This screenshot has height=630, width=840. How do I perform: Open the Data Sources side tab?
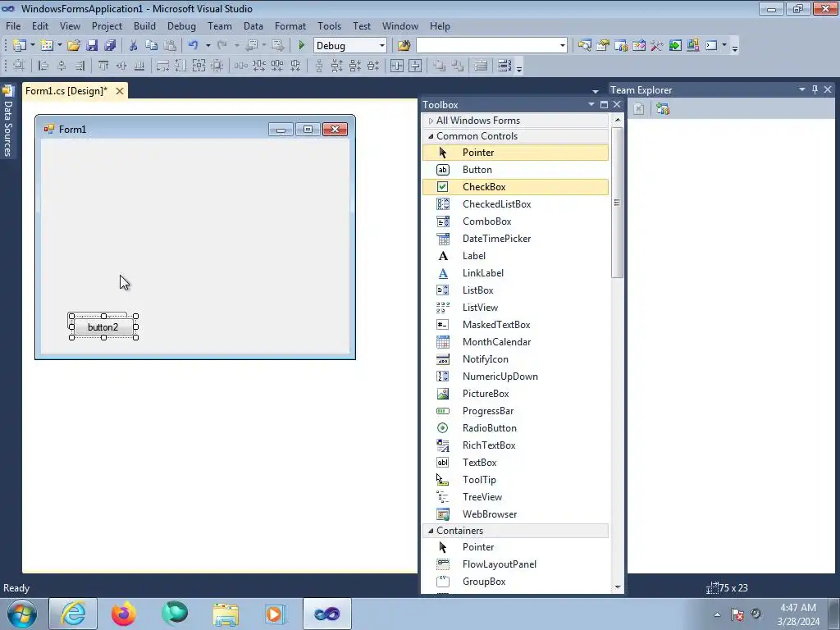(7, 121)
